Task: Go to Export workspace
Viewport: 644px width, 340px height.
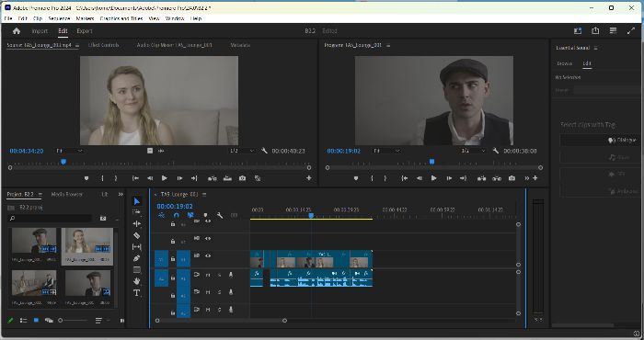Action: point(85,30)
